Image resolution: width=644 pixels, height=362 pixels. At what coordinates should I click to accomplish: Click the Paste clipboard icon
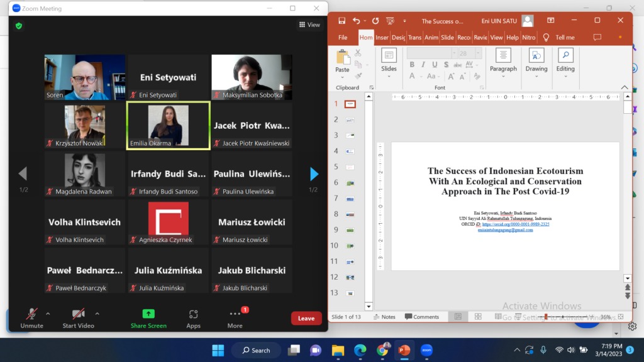coord(343,57)
